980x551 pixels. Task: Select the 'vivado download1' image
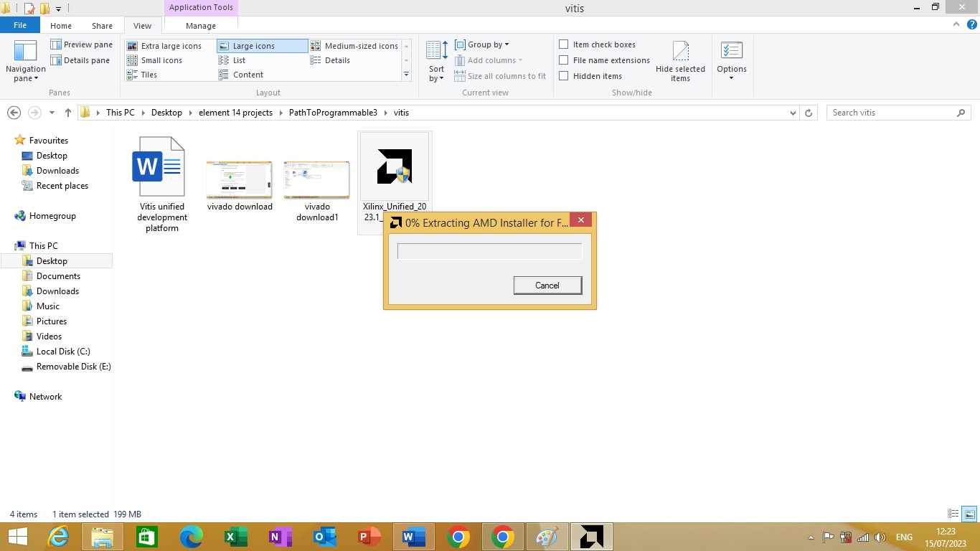[317, 190]
